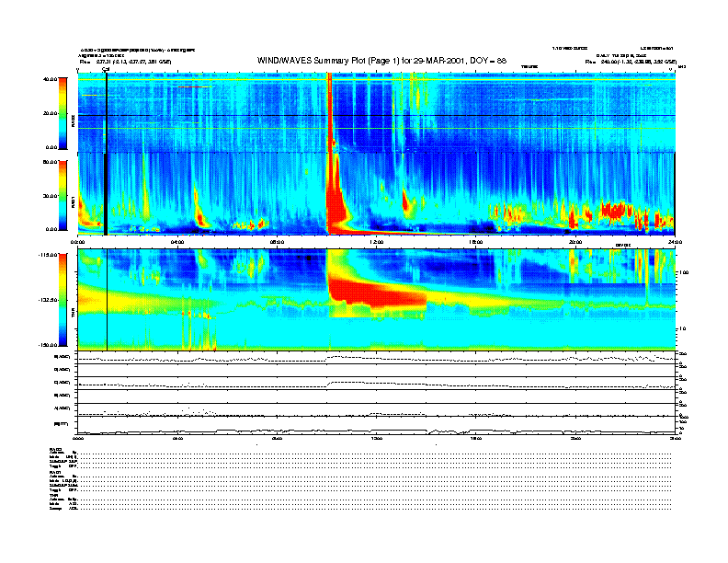The width and height of the screenshot is (728, 563).
Task: Click the WIND/WAVES Summary Plot title
Action: [381, 61]
